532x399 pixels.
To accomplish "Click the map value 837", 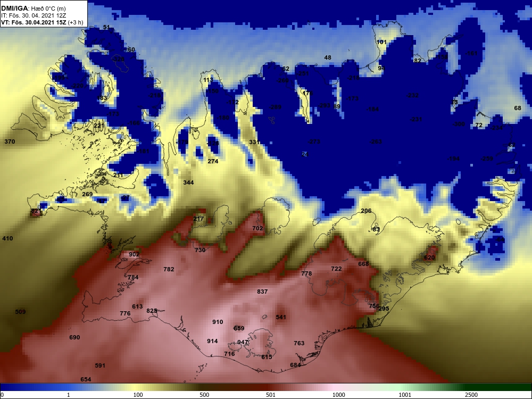I will (x=262, y=292).
